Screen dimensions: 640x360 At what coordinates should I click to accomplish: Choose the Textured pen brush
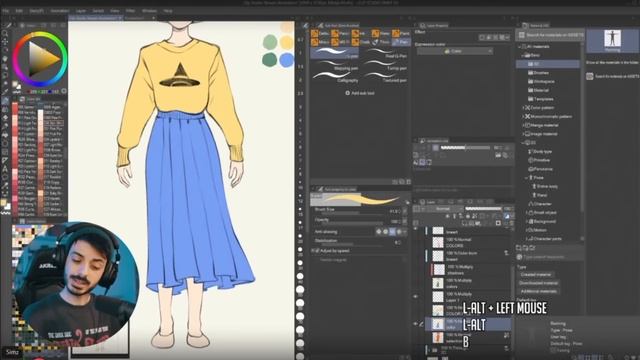click(385, 77)
